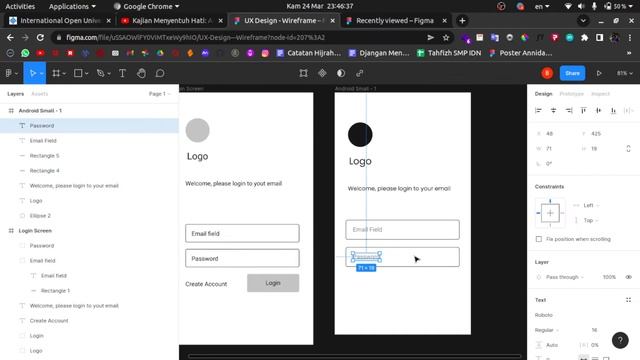Select the Pen tool
The height and width of the screenshot is (360, 640).
100,73
